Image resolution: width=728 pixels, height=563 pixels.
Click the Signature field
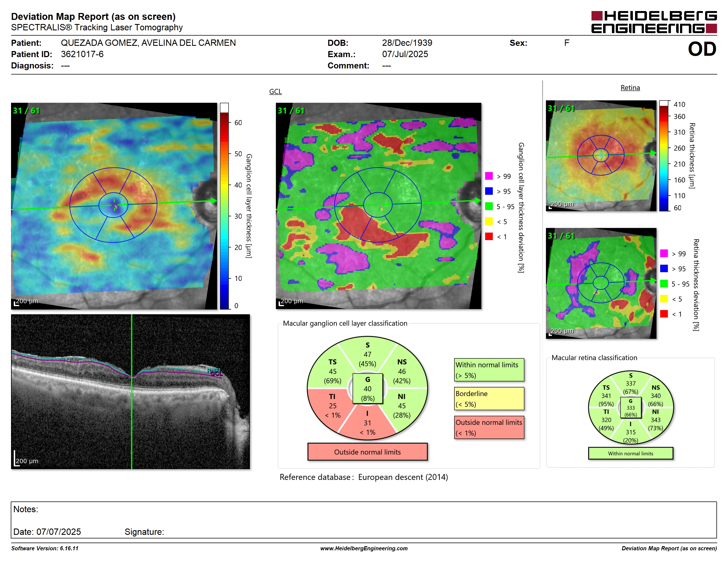(x=144, y=532)
